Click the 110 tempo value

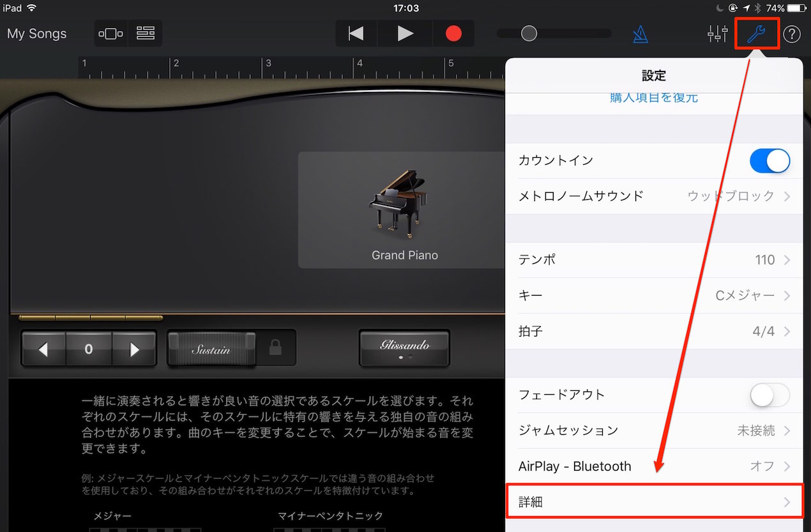[x=765, y=260]
